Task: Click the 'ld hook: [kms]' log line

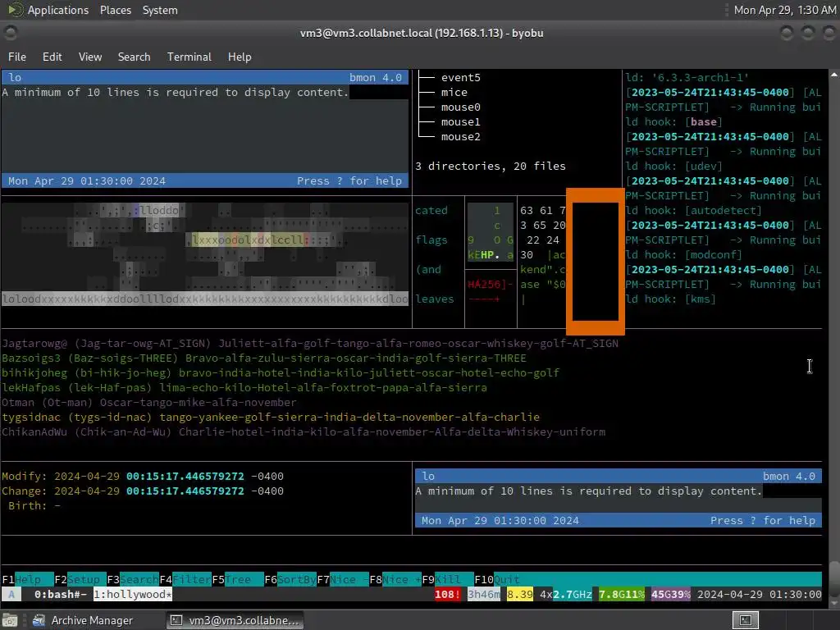Action: click(670, 299)
